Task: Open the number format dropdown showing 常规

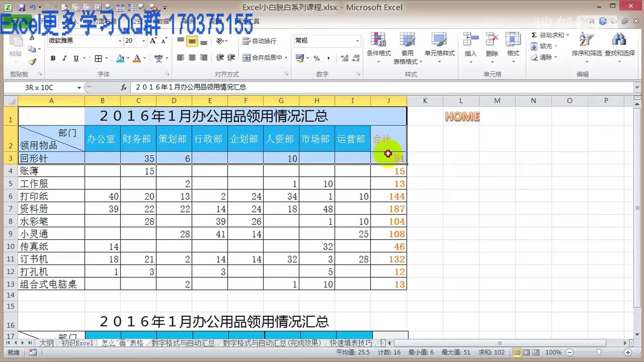Action: pyautogui.click(x=357, y=41)
